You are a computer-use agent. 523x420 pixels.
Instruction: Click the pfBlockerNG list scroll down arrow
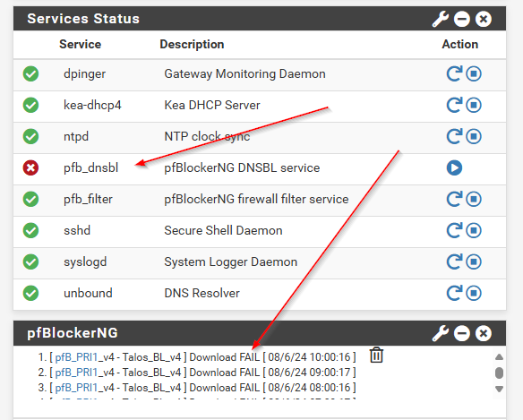499,389
